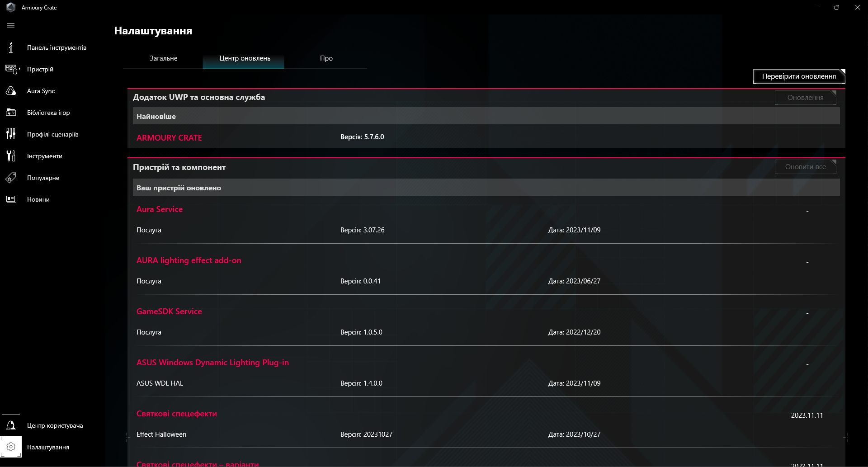Switch to the Загальне tab
This screenshot has width=868, height=467.
pyautogui.click(x=163, y=58)
